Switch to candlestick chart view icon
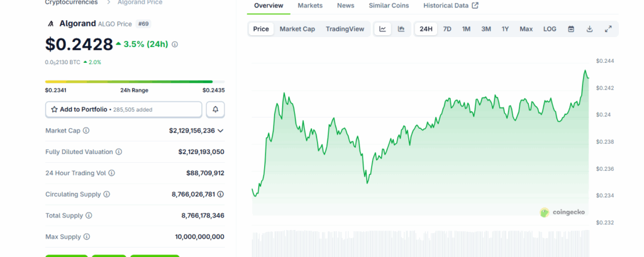This screenshot has width=644, height=257. click(401, 29)
